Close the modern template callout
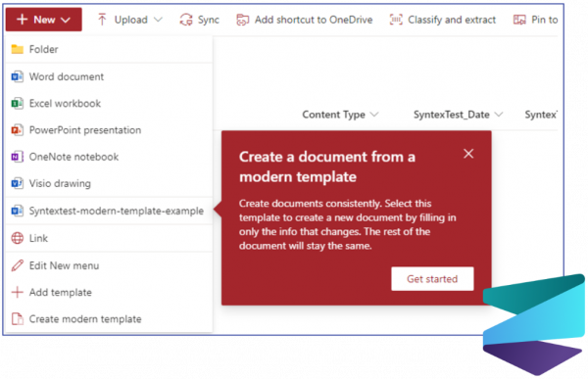Image resolution: width=588 pixels, height=379 pixels. 468,154
